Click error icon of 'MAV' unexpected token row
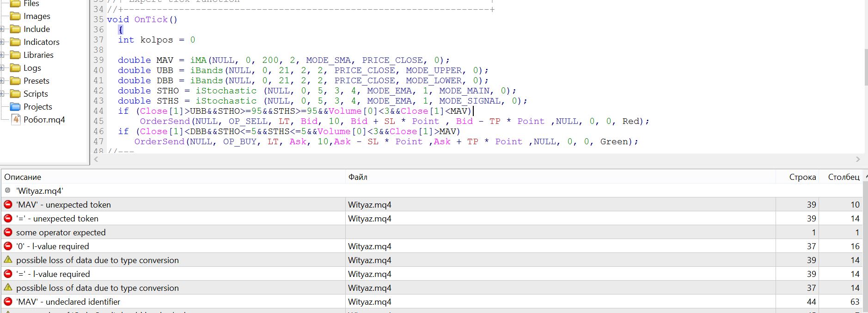Screen dimensions: 868x313 8,204
